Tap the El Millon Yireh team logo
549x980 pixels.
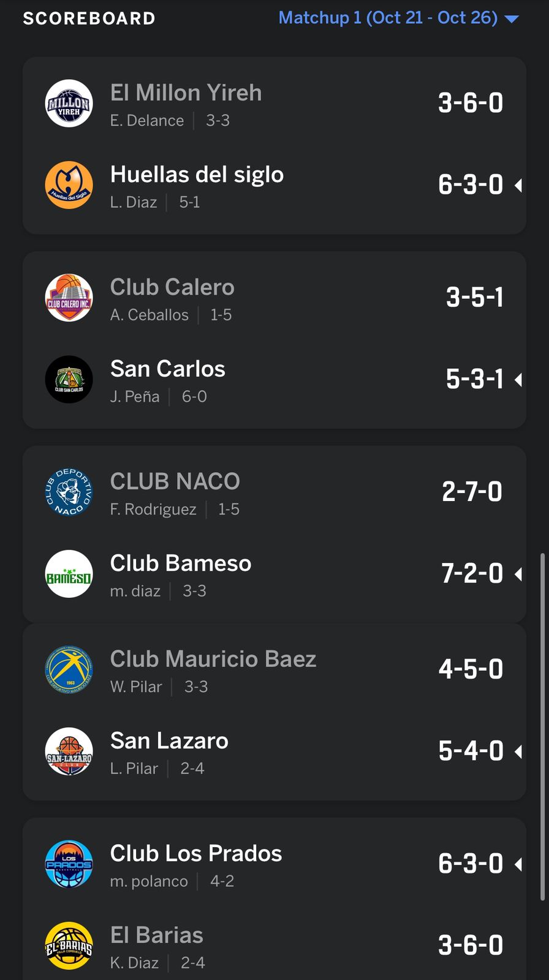click(69, 104)
